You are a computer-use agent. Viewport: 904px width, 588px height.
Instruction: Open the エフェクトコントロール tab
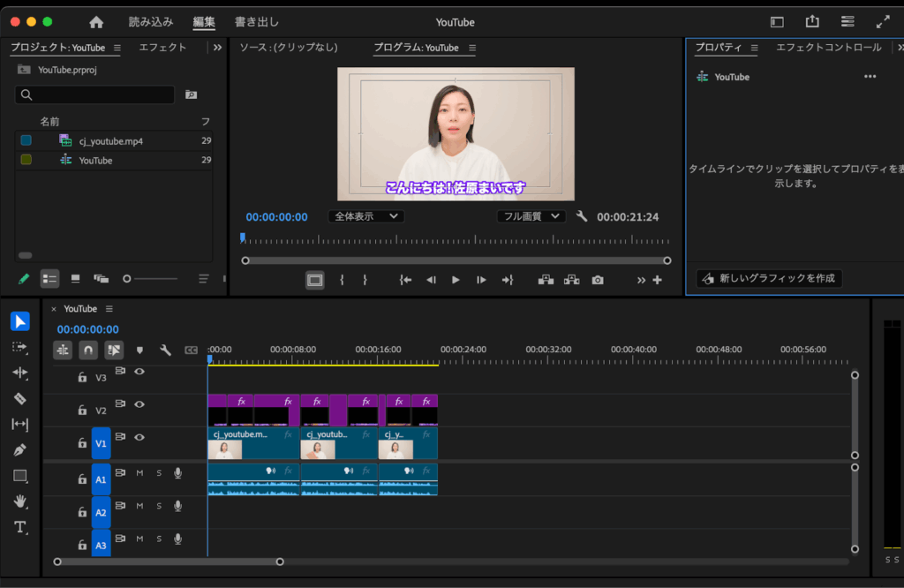tap(828, 48)
